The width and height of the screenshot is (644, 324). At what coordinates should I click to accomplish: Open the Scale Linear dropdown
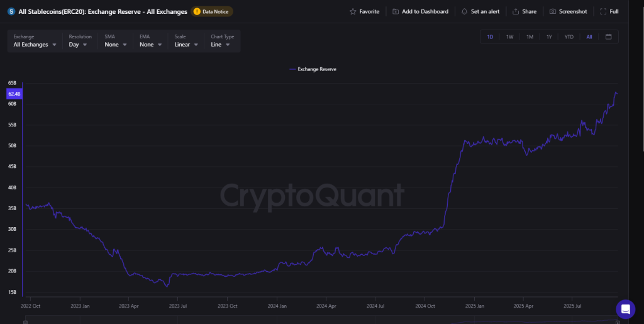tap(187, 45)
